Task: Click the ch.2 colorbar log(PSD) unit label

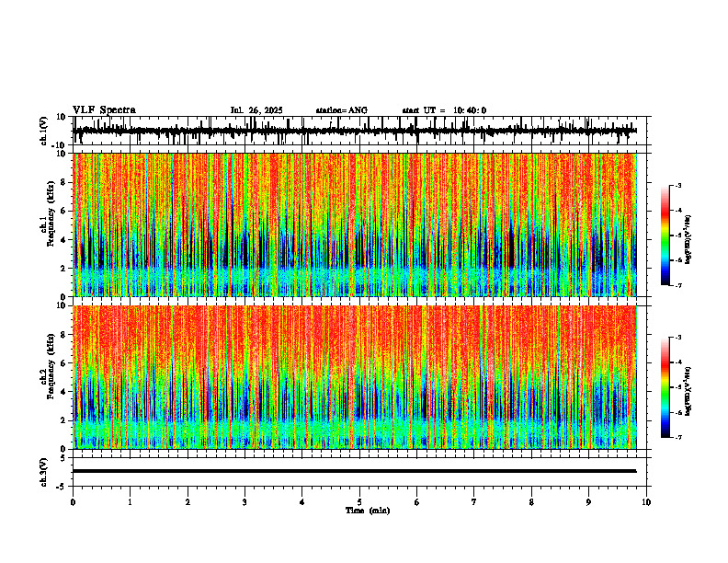Action: [x=688, y=391]
